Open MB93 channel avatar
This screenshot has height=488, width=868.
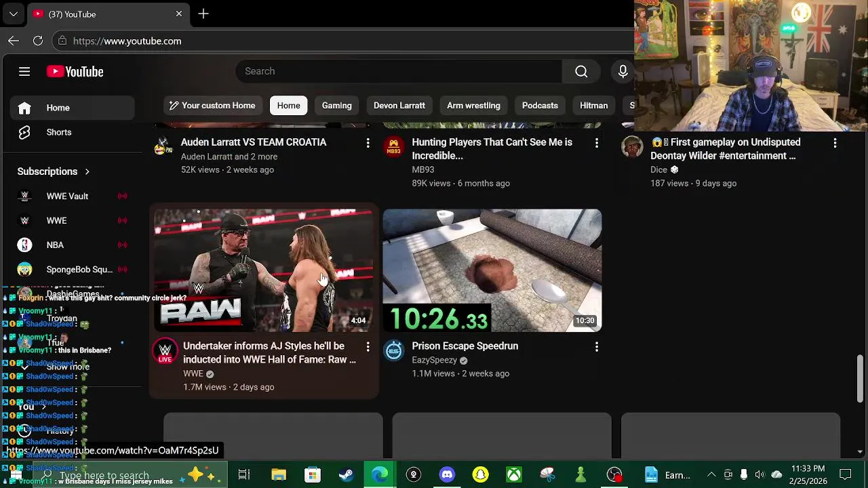[393, 146]
